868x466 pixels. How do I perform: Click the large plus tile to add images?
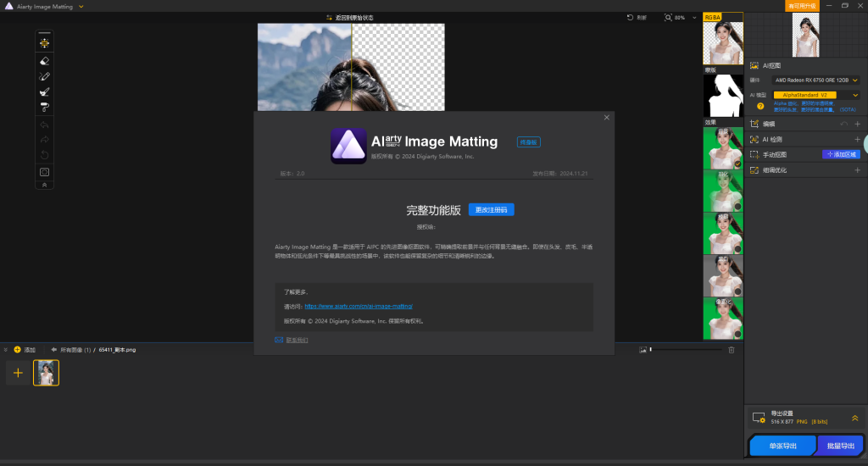click(x=18, y=373)
